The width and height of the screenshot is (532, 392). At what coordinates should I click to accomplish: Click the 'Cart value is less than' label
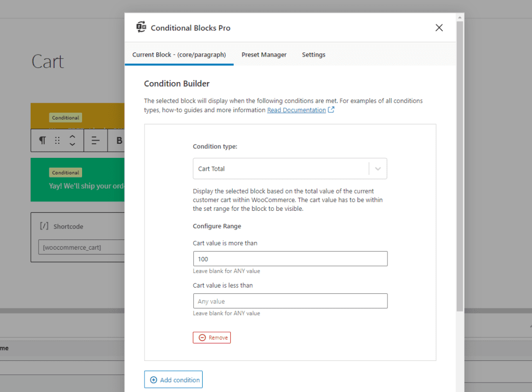(x=223, y=286)
